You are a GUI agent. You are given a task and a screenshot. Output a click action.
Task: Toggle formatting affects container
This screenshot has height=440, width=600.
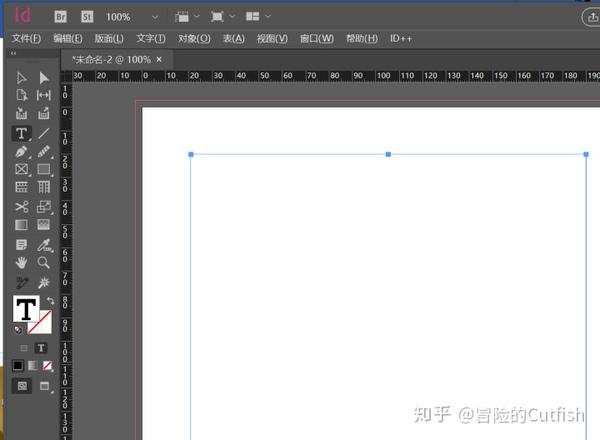coord(24,348)
